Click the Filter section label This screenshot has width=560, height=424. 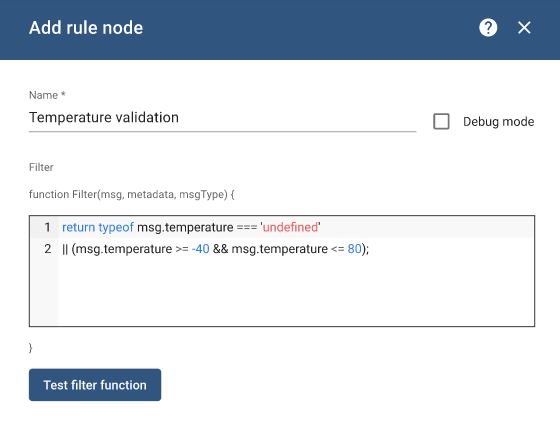click(41, 167)
